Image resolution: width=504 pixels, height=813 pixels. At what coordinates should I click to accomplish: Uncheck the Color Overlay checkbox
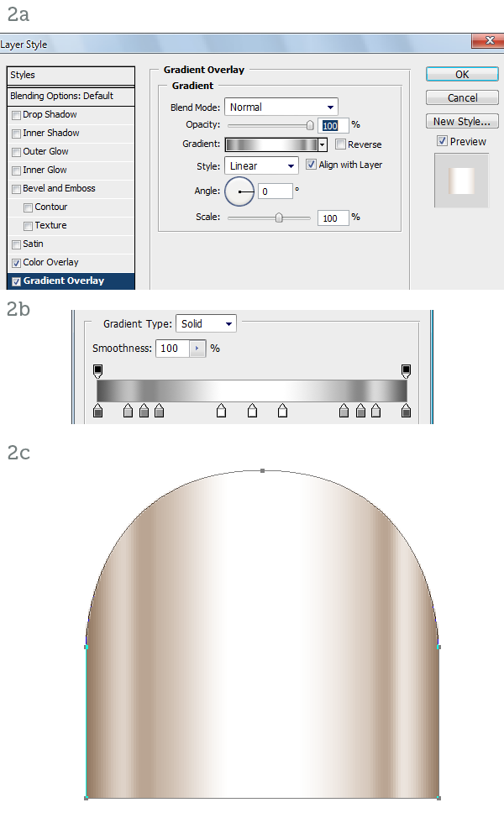(17, 263)
